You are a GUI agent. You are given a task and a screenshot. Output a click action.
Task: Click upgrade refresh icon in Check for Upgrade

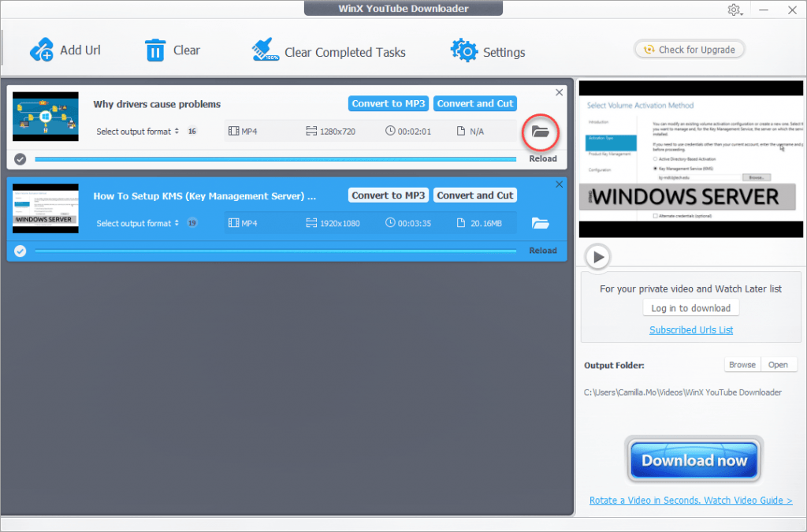click(649, 50)
